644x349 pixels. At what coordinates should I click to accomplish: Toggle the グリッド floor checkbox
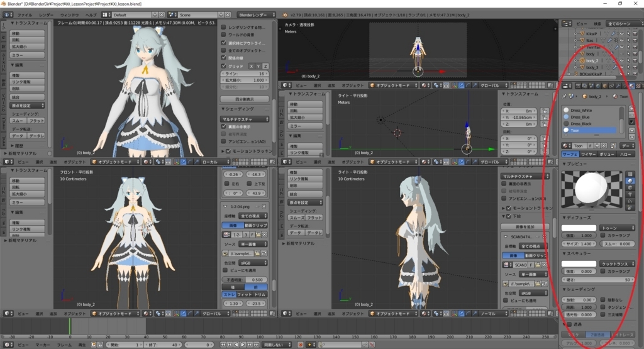click(x=224, y=66)
